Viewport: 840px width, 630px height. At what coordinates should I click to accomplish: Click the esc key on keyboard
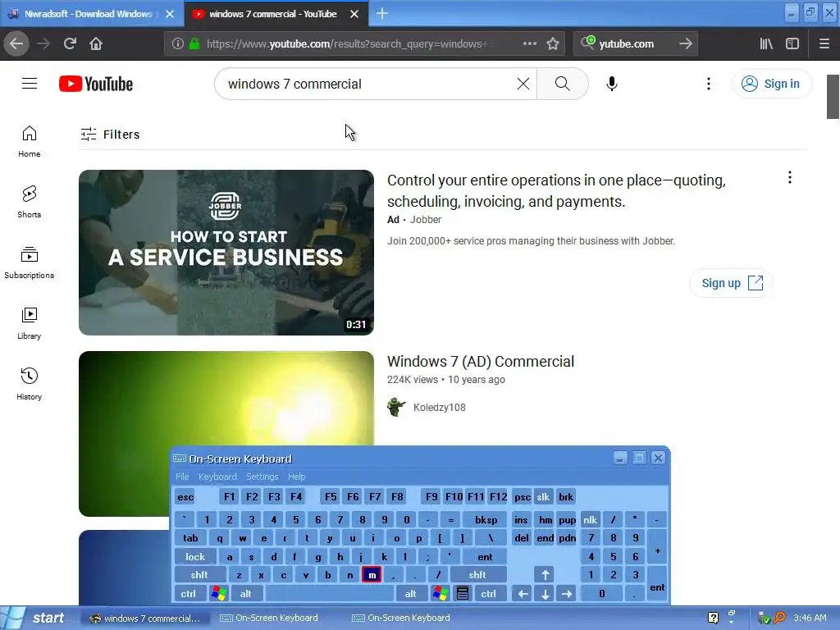click(185, 496)
